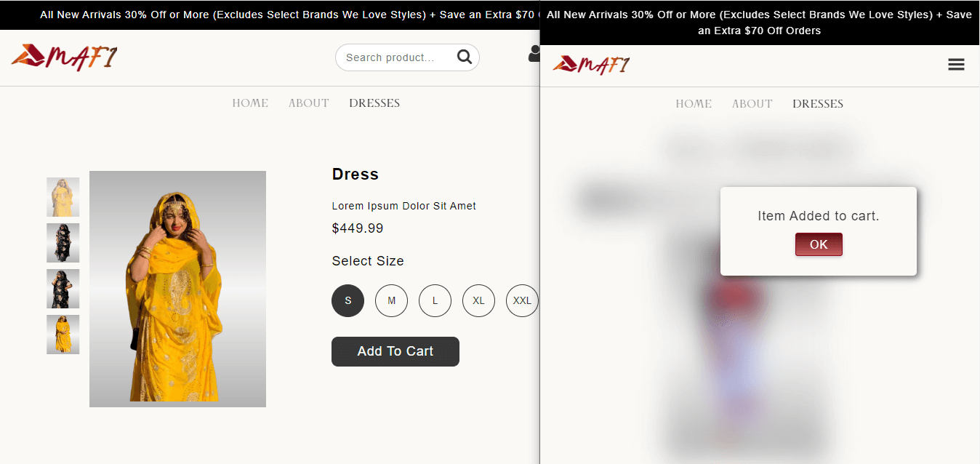Open DRESSES in right panel navigation
Image resolution: width=980 pixels, height=464 pixels.
point(818,104)
